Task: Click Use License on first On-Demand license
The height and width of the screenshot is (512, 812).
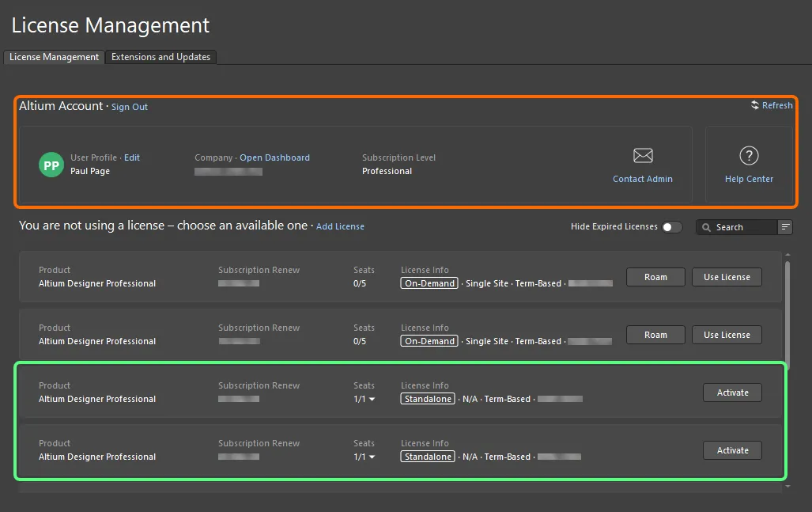Action: point(727,277)
